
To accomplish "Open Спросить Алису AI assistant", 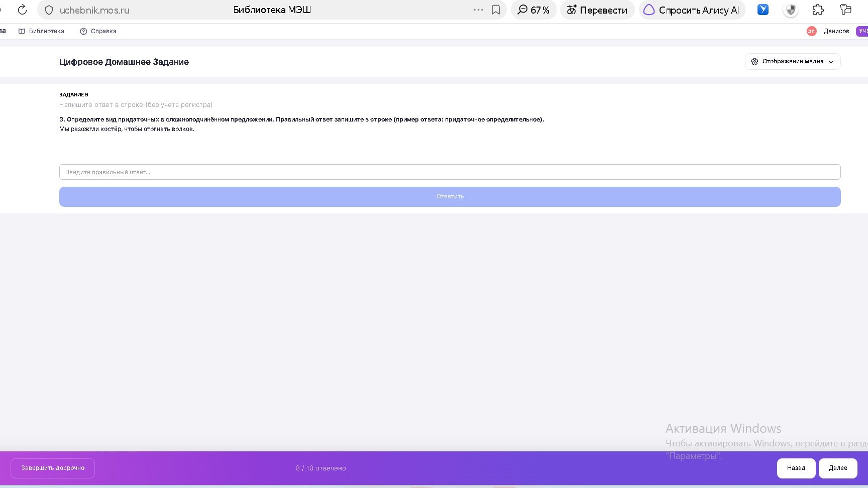I will pyautogui.click(x=692, y=10).
